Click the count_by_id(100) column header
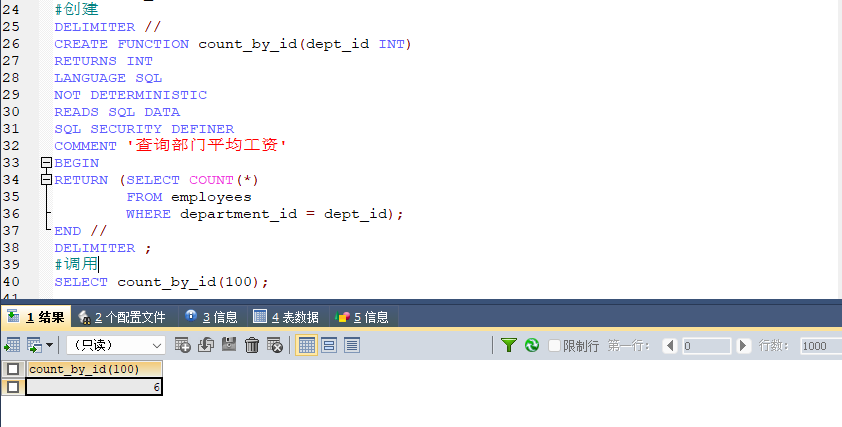 pyautogui.click(x=94, y=369)
